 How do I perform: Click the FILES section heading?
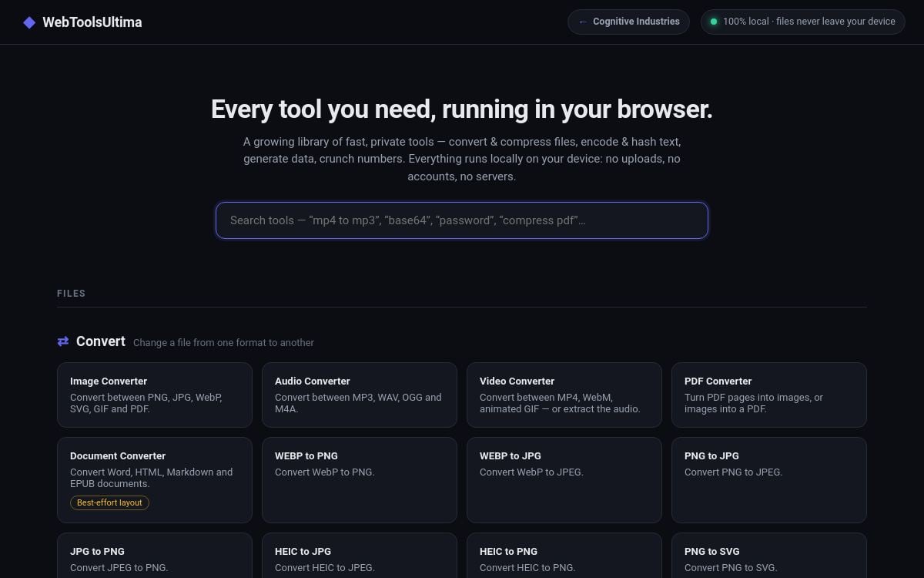71,294
